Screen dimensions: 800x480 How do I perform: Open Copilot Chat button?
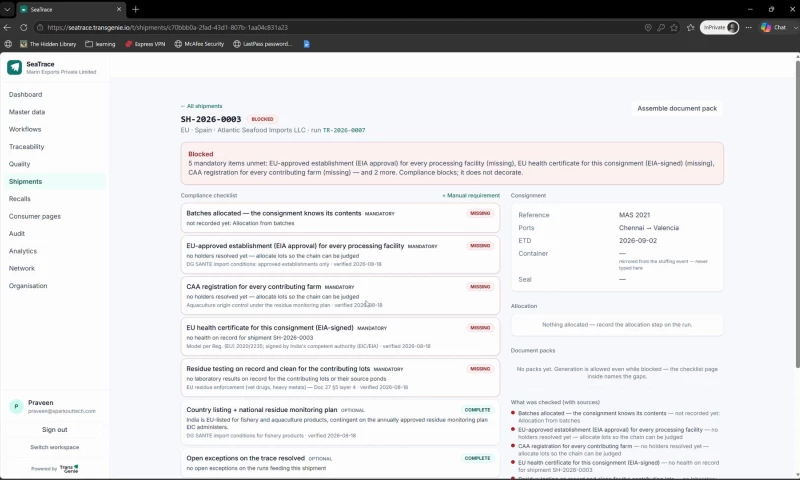click(773, 28)
